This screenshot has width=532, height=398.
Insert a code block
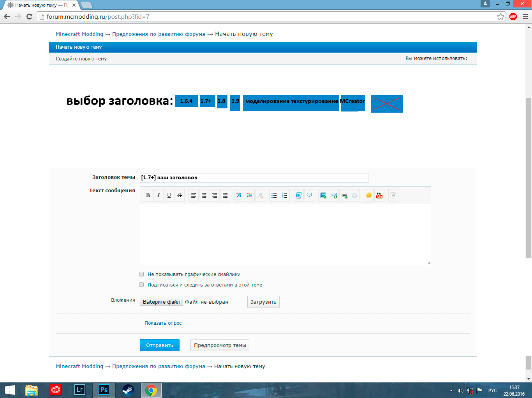point(299,195)
